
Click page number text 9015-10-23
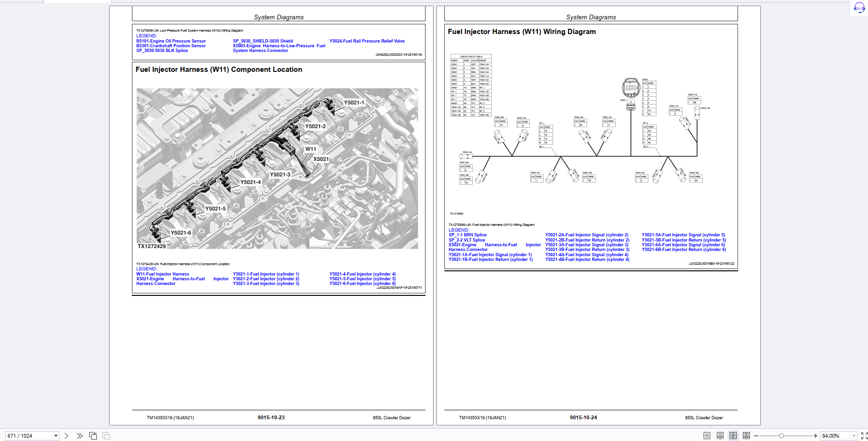(x=271, y=417)
